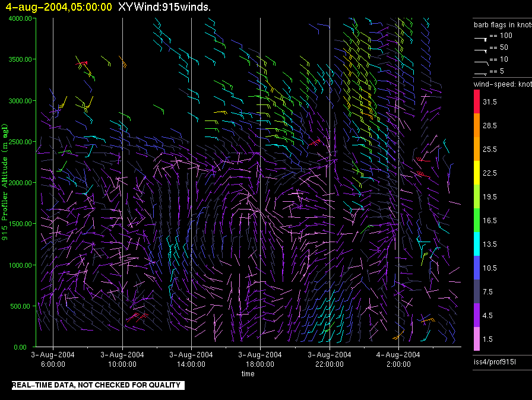The width and height of the screenshot is (532, 400).
Task: Select the yellow 22.5 knots color swatch
Action: coord(477,173)
